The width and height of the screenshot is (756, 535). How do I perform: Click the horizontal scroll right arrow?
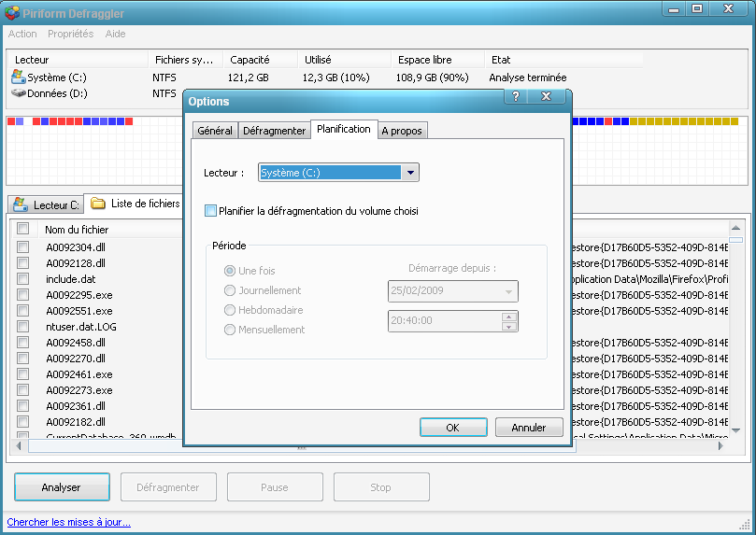coord(720,446)
